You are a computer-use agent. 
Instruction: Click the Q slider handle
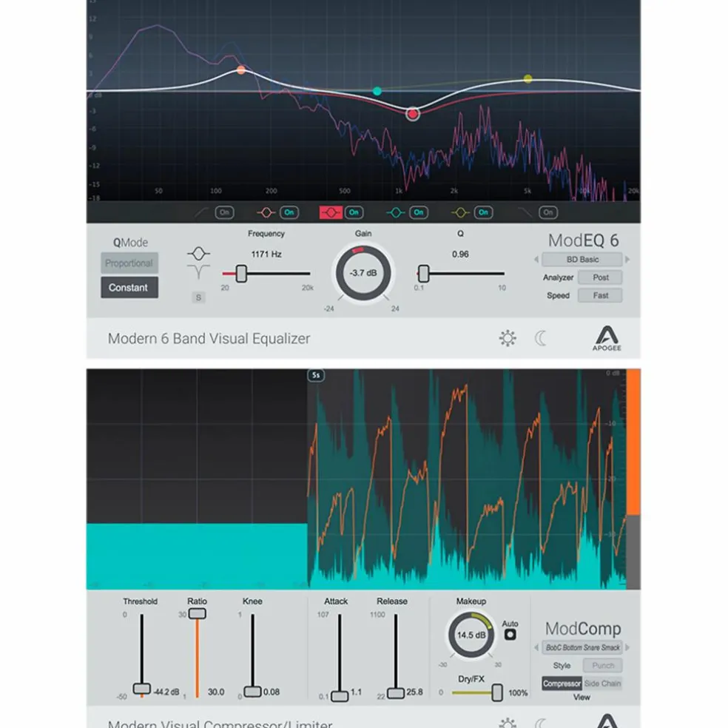(423, 274)
